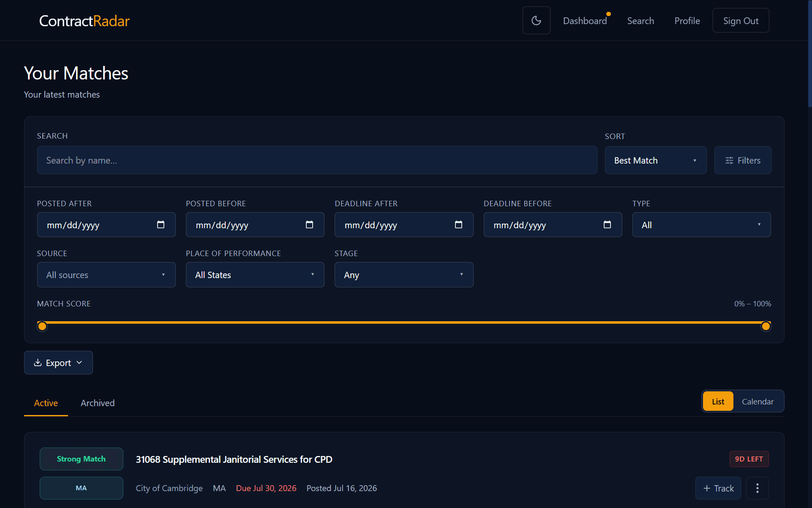This screenshot has height=508, width=812.
Task: Open Deadline Before calendar picker icon
Action: (x=607, y=224)
